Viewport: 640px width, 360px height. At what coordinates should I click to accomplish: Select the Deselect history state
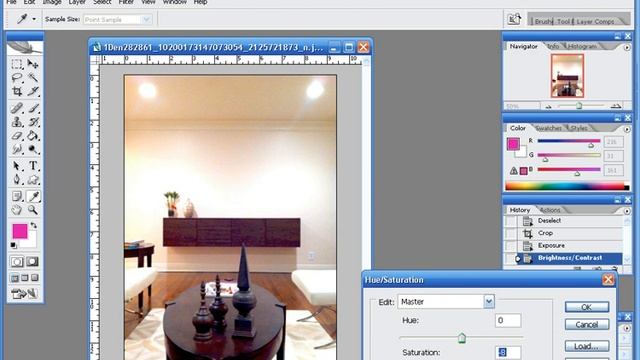pos(570,221)
